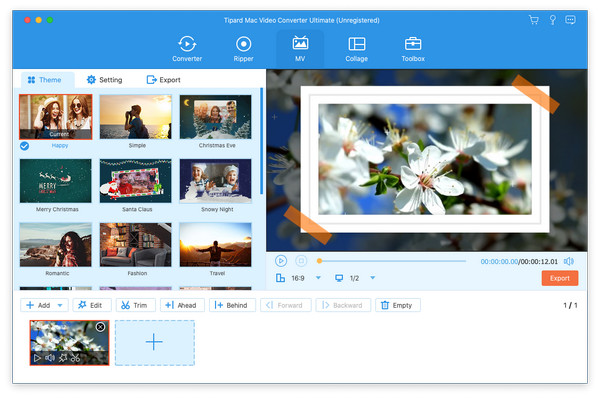Click the Add button
This screenshot has height=398, width=600.
[x=38, y=305]
